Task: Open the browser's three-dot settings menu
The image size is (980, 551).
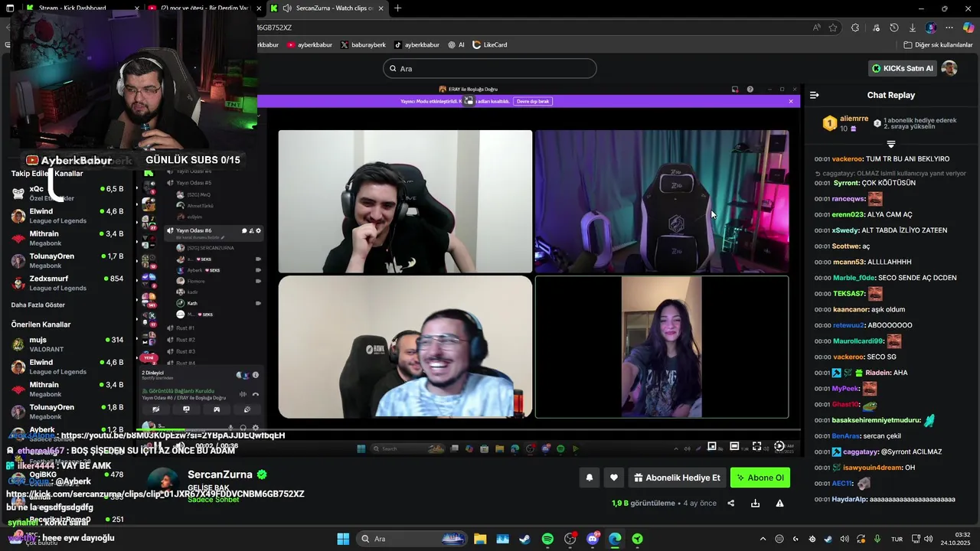Action: pyautogui.click(x=949, y=28)
